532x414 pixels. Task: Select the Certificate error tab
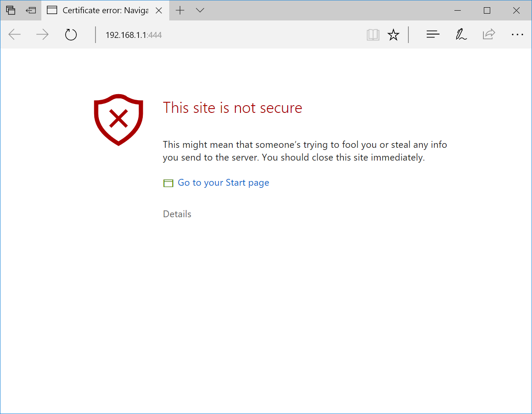(102, 10)
